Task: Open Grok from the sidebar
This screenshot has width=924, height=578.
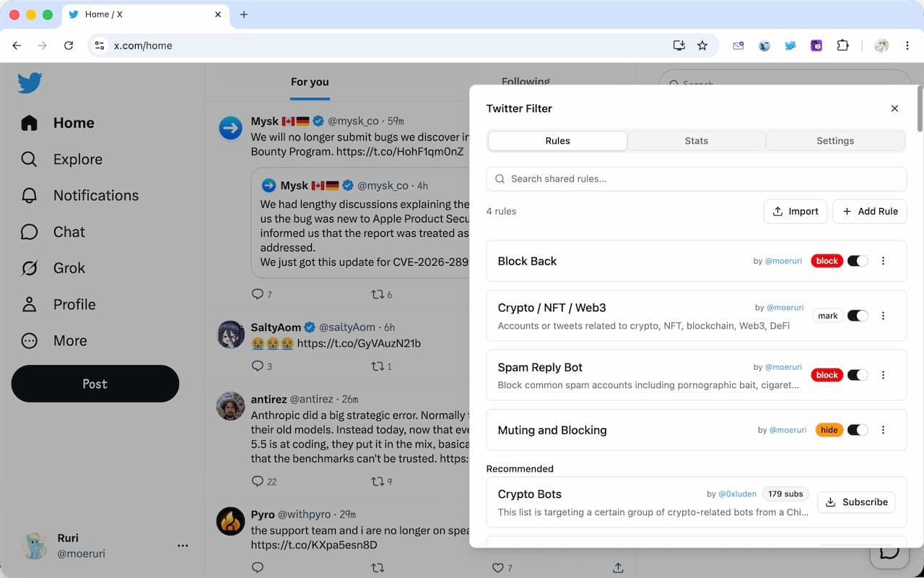Action: click(53, 268)
